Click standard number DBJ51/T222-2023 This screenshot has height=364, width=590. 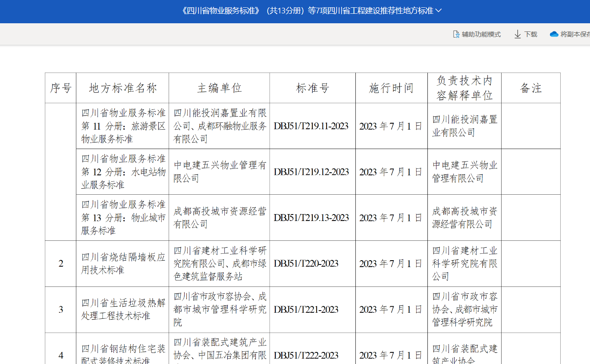[x=306, y=355]
